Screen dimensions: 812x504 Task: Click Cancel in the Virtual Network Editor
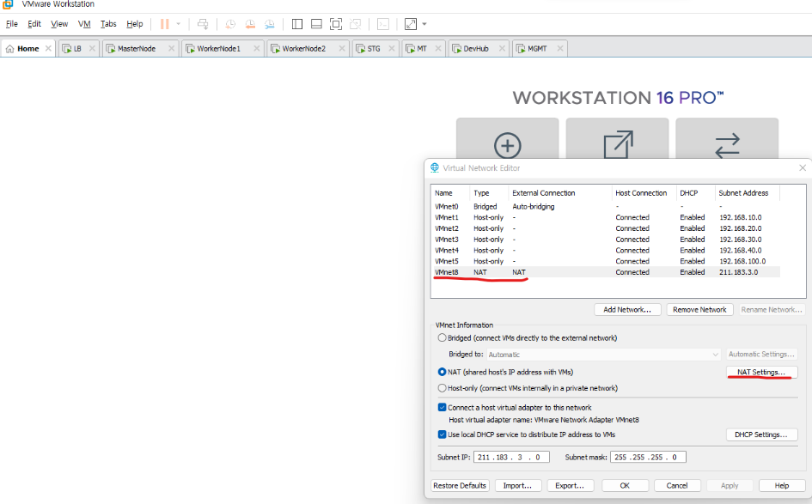coord(677,485)
